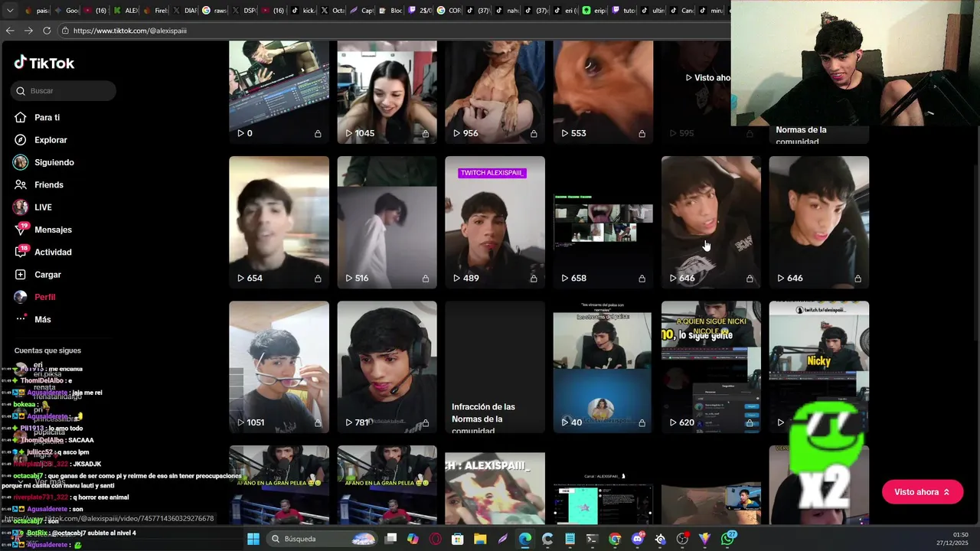Viewport: 980px width, 551px height.
Task: Open the Windows Start menu
Action: pyautogui.click(x=253, y=539)
